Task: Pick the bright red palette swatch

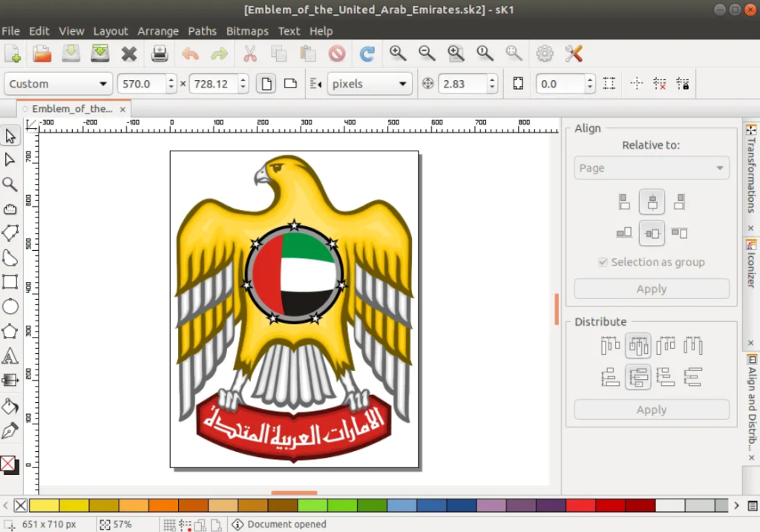Action: [580, 505]
